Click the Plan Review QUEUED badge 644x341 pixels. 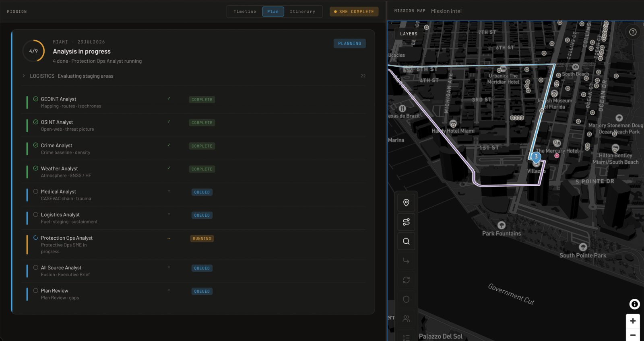coord(202,292)
